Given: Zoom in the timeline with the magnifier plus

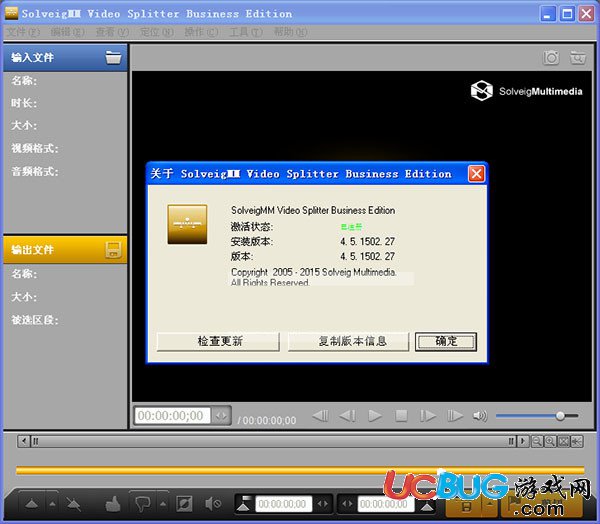Looking at the screenshot, I should pyautogui.click(x=550, y=441).
